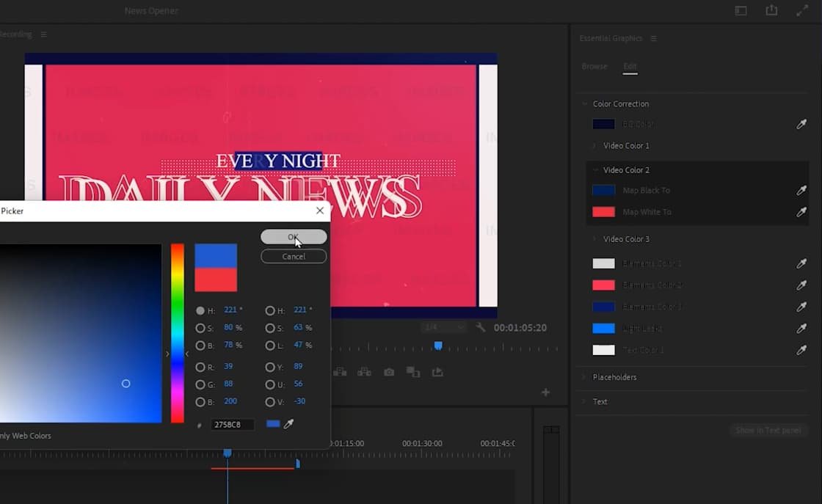Open the wrench settings in program monitor
Image resolution: width=822 pixels, height=504 pixels.
(x=481, y=328)
